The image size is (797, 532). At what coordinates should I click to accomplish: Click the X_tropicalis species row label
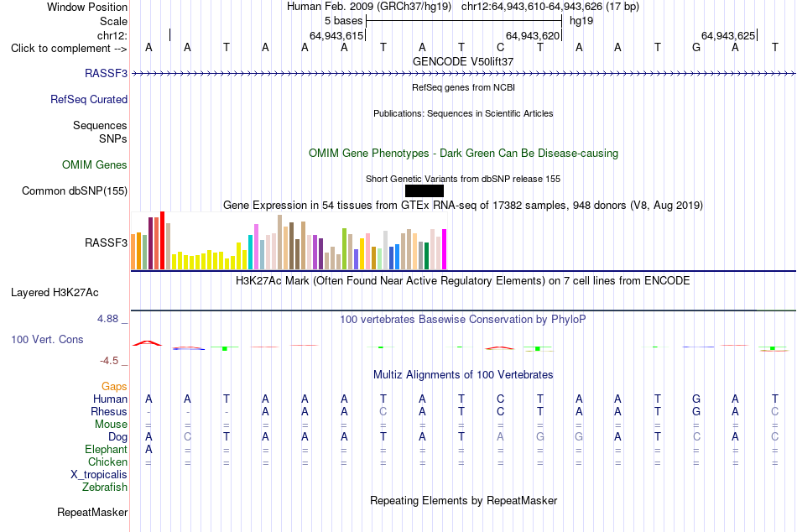click(x=99, y=475)
